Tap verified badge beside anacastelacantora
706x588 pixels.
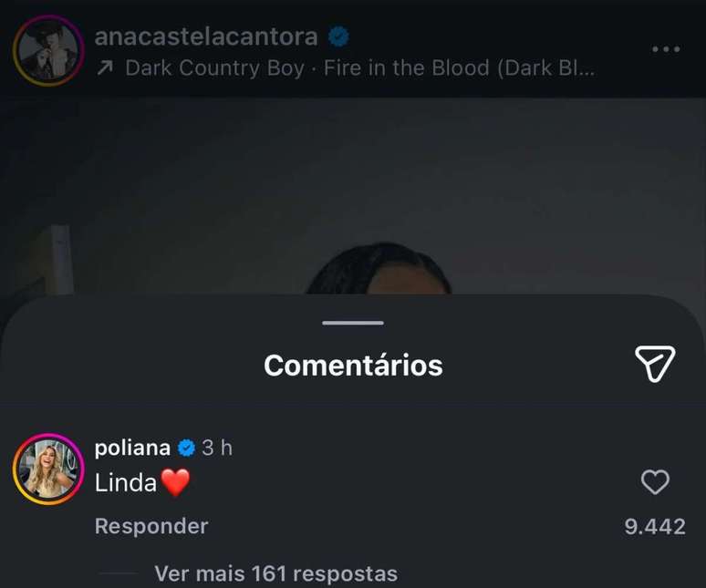338,36
